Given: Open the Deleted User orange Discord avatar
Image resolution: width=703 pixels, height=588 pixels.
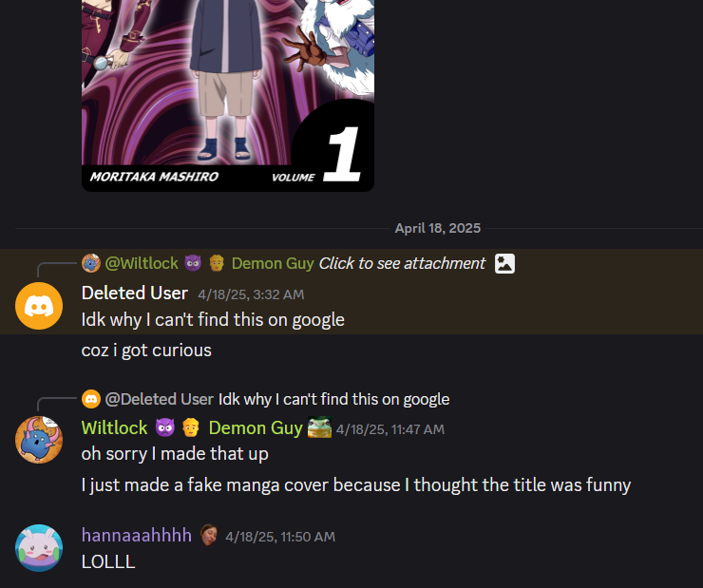Looking at the screenshot, I should point(39,306).
